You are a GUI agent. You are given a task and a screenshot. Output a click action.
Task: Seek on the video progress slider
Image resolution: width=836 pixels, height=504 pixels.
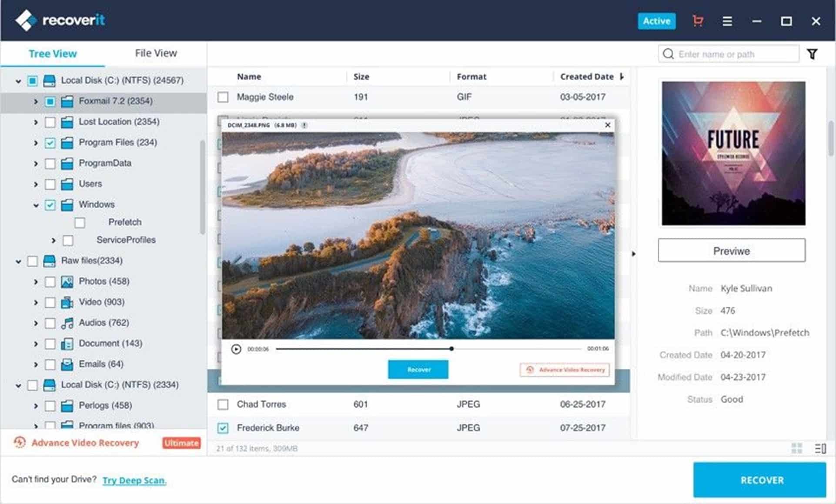(x=428, y=349)
